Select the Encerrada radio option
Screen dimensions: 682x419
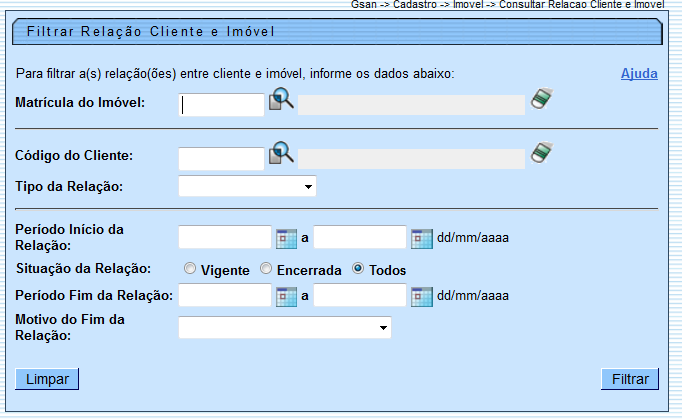tap(266, 270)
